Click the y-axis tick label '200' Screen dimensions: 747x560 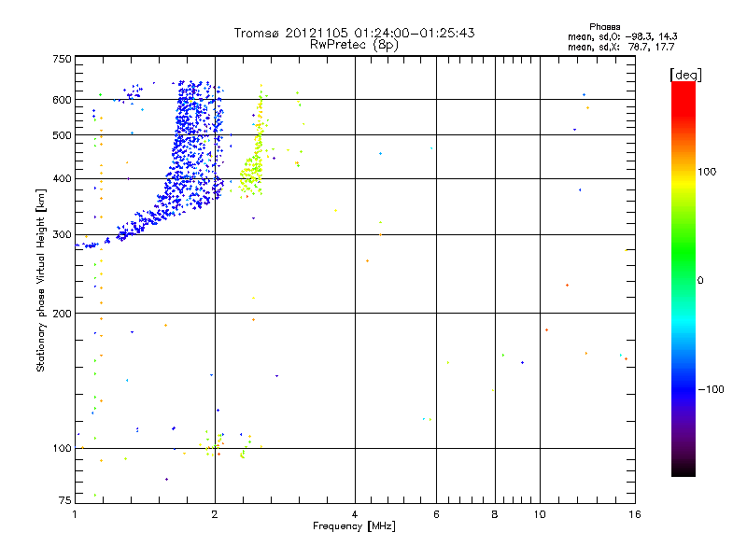[x=62, y=314]
